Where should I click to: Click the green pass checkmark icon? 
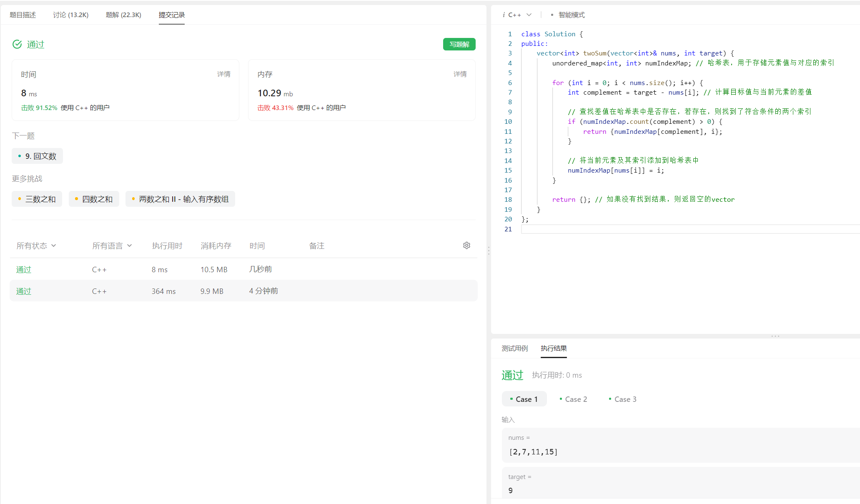coord(17,44)
